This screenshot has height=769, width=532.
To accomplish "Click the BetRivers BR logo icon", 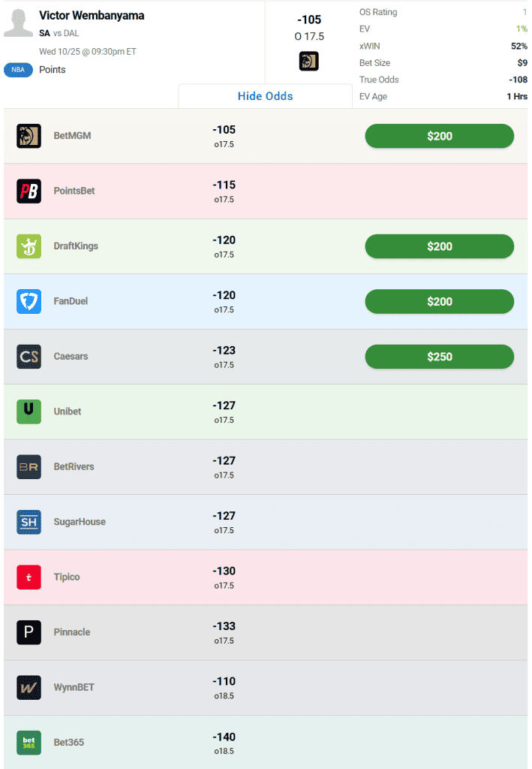I will (29, 467).
